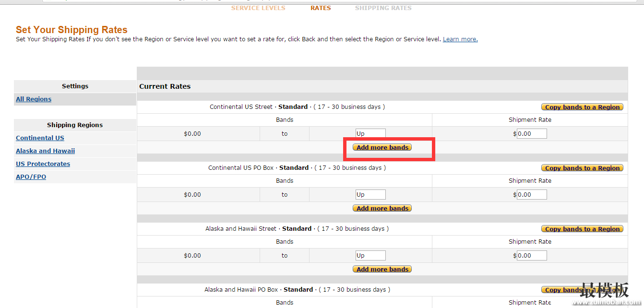The image size is (644, 308).
Task: Focus the Up band field for Continental US Street
Action: pyautogui.click(x=370, y=133)
